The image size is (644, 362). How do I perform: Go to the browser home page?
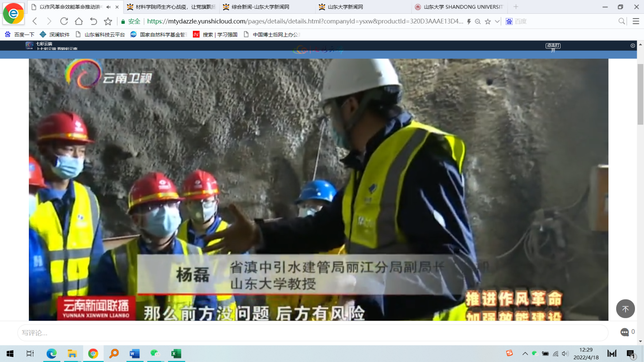[x=79, y=21]
